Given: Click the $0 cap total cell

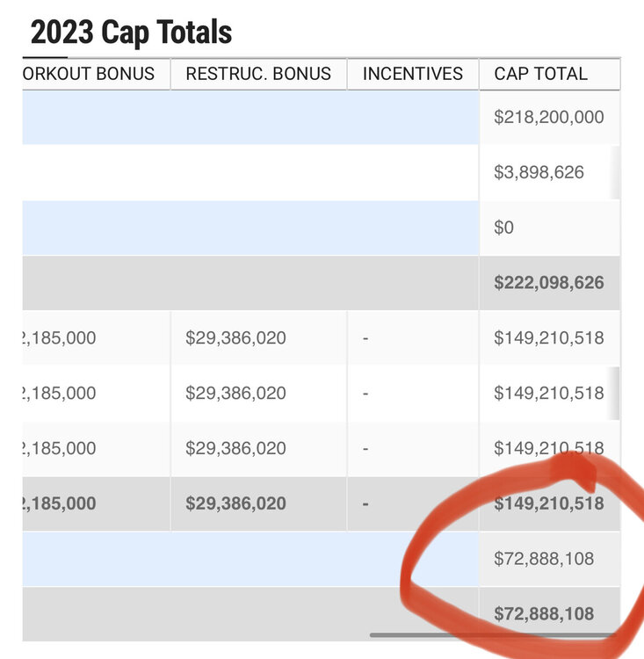Looking at the screenshot, I should click(x=549, y=228).
